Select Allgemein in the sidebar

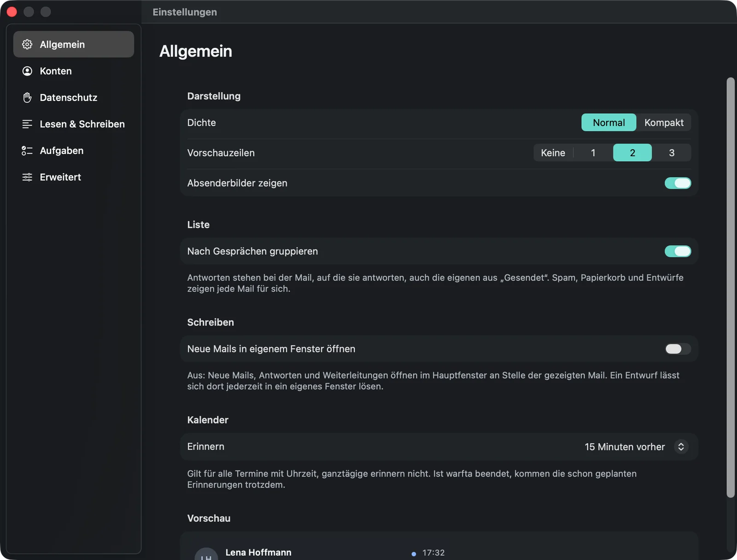tap(74, 44)
